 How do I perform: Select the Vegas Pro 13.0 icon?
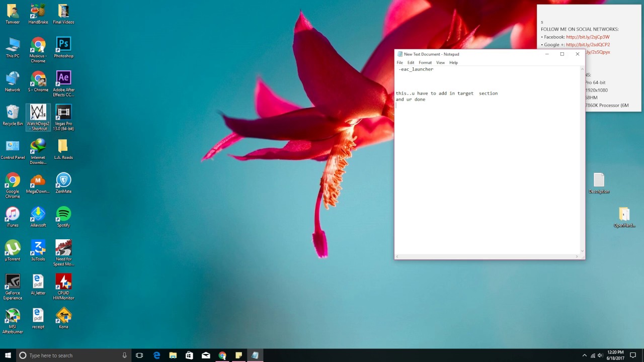[x=63, y=118]
